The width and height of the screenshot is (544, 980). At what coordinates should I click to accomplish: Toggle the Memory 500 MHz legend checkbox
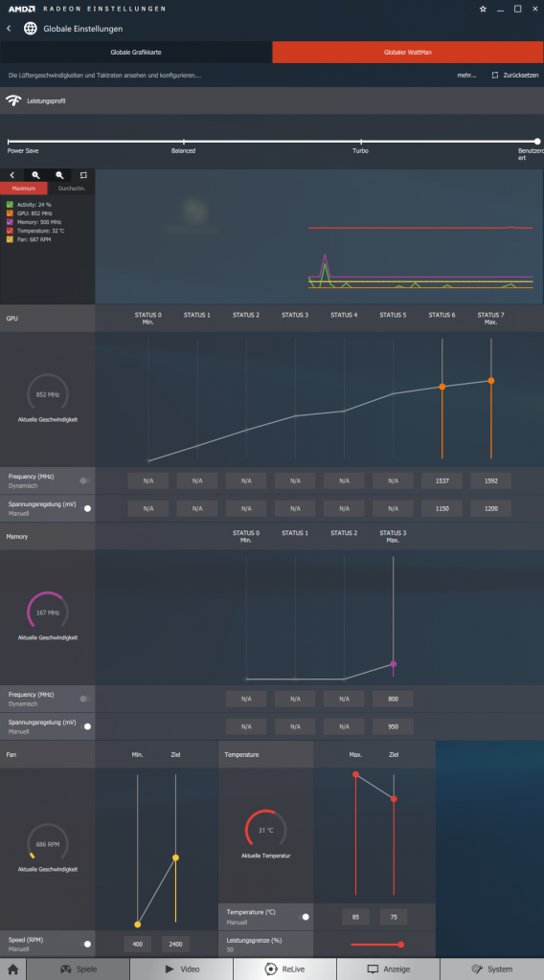(x=10, y=222)
